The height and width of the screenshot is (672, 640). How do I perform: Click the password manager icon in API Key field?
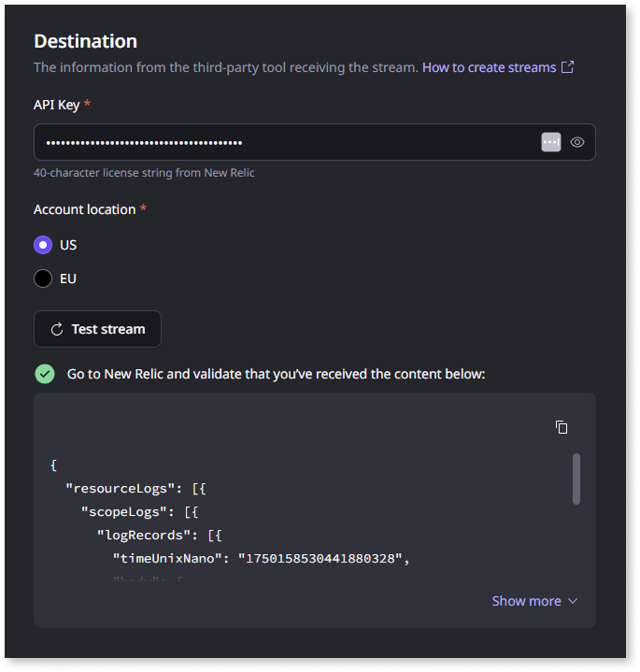click(551, 142)
